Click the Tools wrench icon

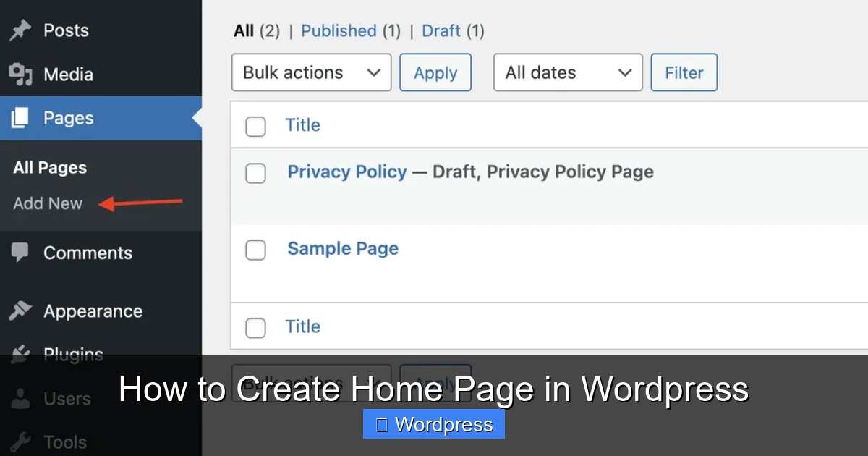click(20, 442)
